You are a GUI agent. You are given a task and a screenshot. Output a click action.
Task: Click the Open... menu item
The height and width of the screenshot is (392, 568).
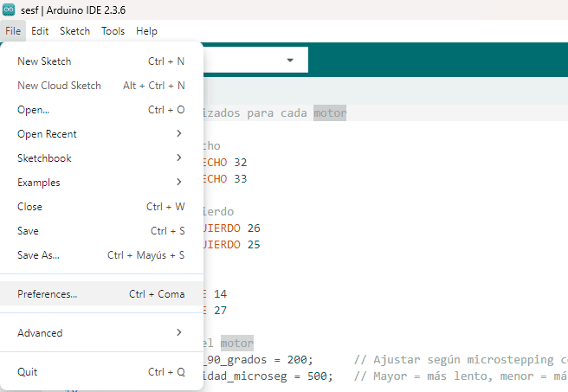point(100,110)
